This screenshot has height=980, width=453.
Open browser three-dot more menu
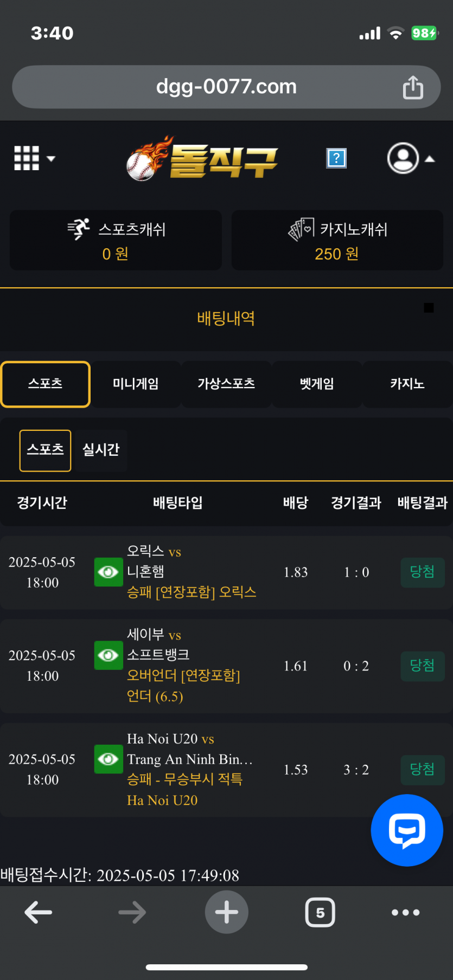[x=406, y=912]
